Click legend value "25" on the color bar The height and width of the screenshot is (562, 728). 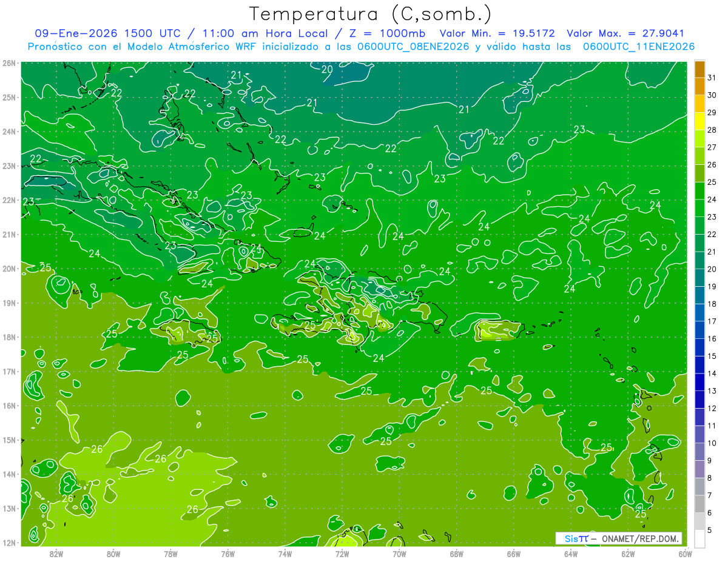point(712,182)
